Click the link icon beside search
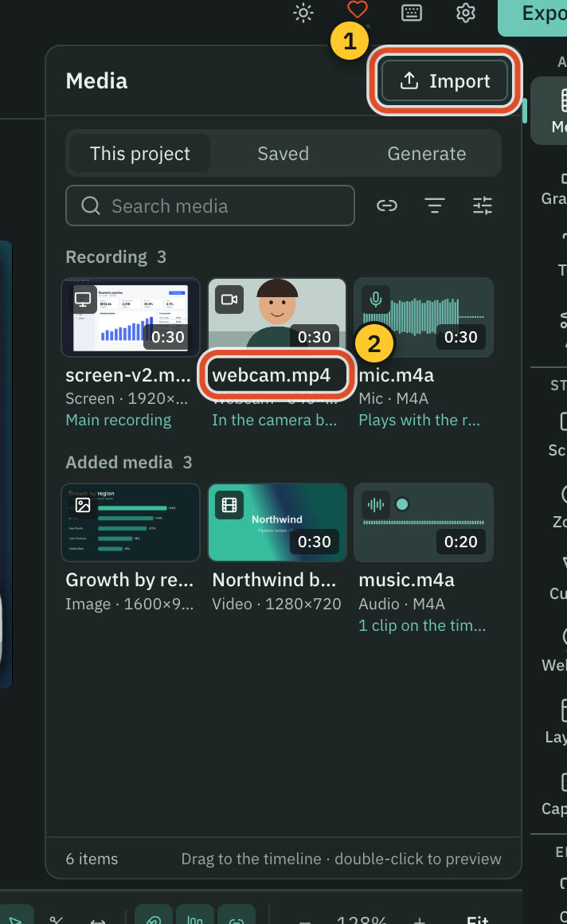567x924 pixels. point(387,206)
